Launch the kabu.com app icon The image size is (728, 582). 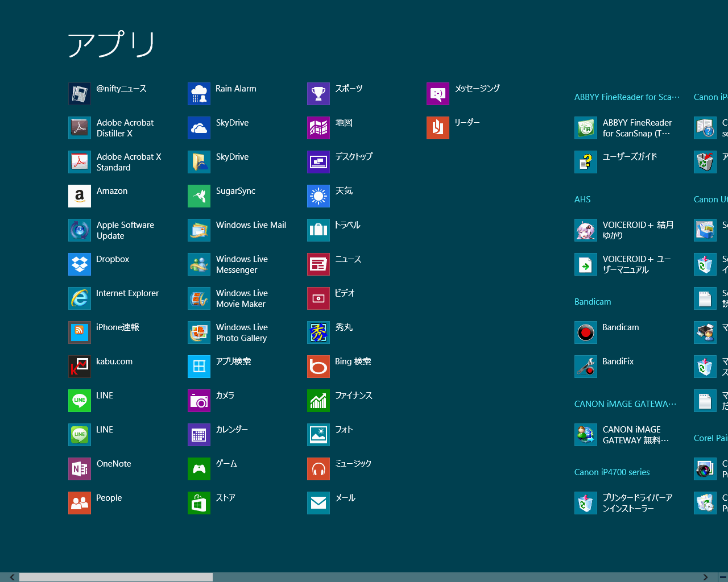click(80, 367)
